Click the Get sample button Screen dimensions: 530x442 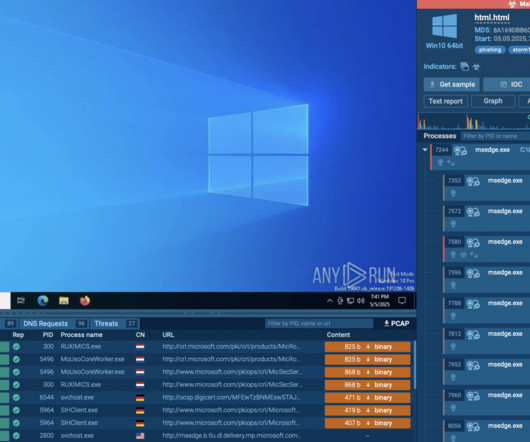(452, 84)
